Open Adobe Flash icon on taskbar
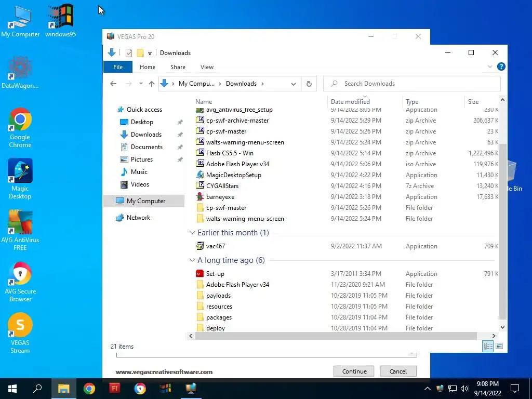Viewport: 532px width, 399px height. (115, 389)
